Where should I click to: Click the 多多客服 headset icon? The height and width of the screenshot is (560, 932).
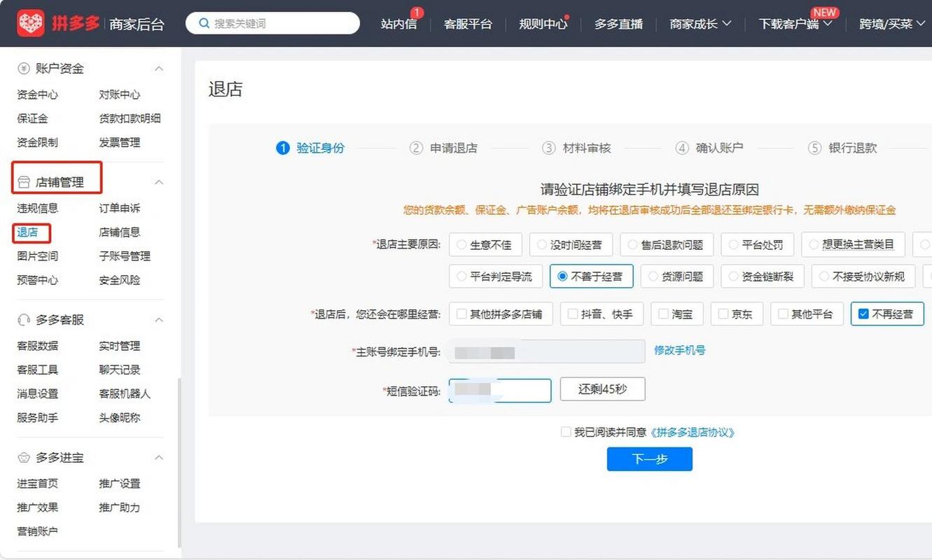pyautogui.click(x=24, y=320)
